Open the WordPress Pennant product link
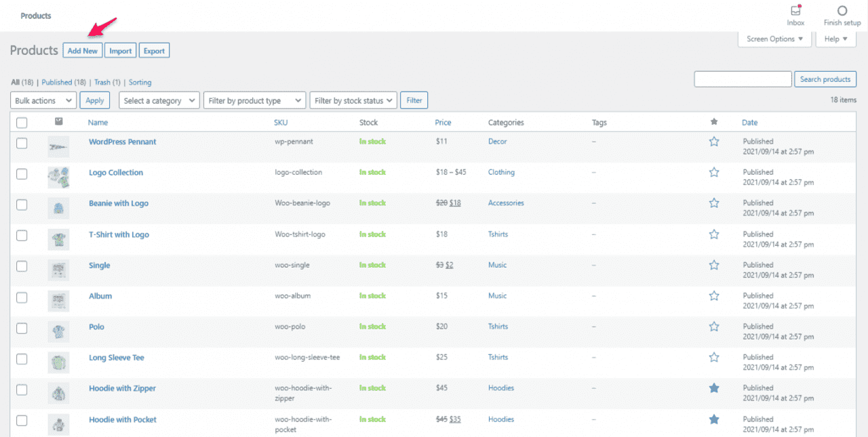868x437 pixels. 123,142
